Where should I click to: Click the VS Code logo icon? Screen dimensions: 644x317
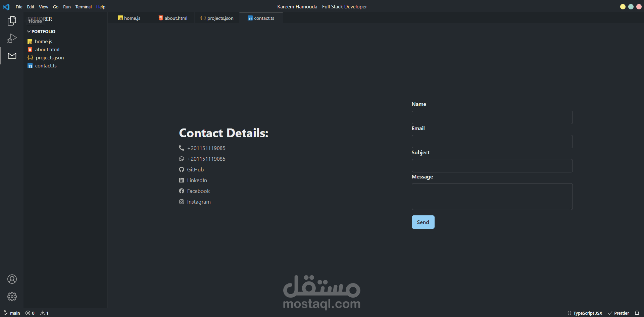click(x=6, y=7)
